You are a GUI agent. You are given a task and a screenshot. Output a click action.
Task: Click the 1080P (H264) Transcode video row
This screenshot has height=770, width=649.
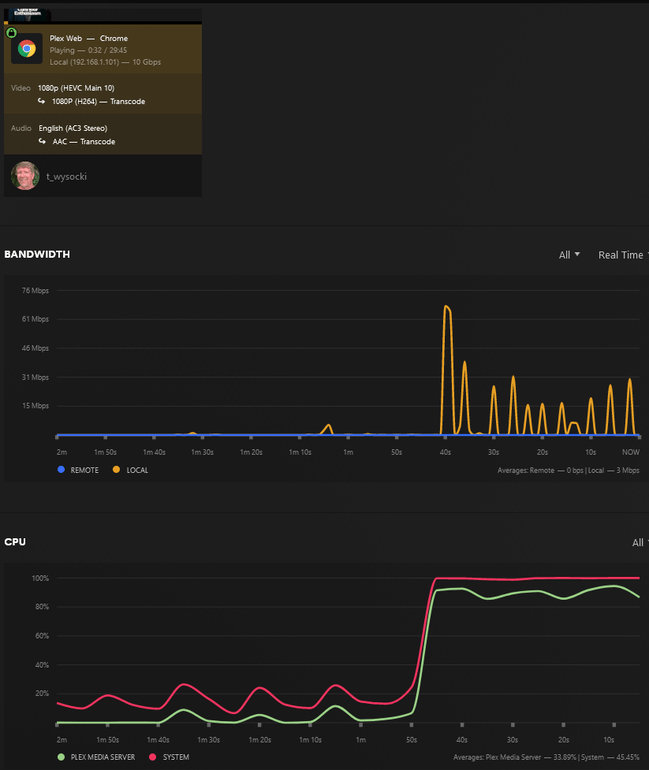tap(98, 101)
